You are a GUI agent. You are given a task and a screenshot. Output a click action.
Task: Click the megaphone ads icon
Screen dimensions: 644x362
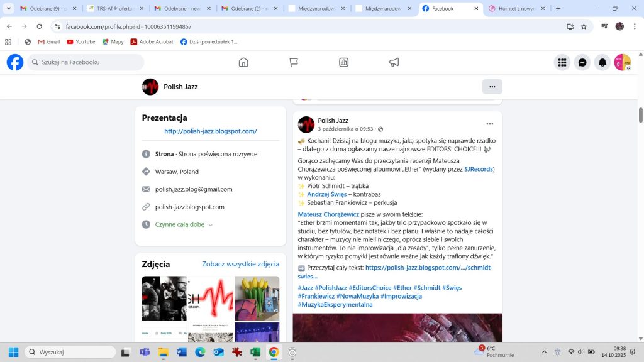394,62
